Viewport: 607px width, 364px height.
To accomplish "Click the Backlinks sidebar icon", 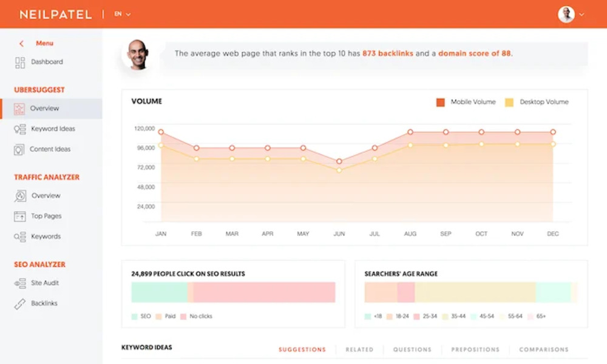I will [21, 303].
